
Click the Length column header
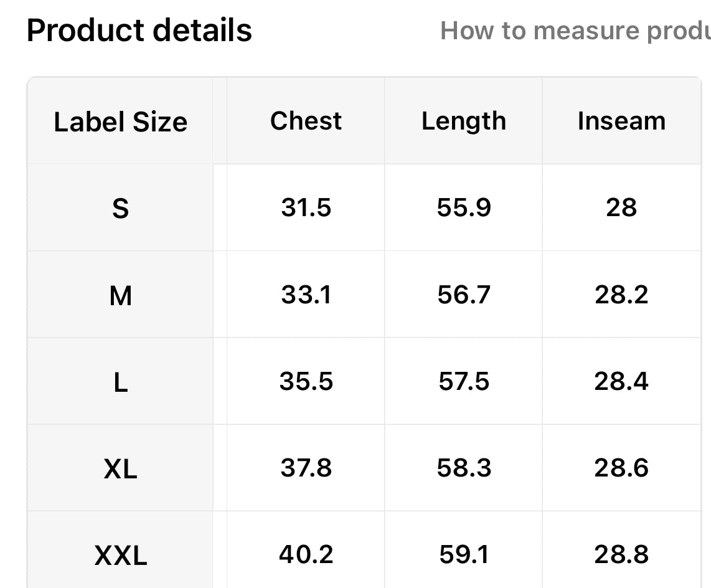[464, 121]
